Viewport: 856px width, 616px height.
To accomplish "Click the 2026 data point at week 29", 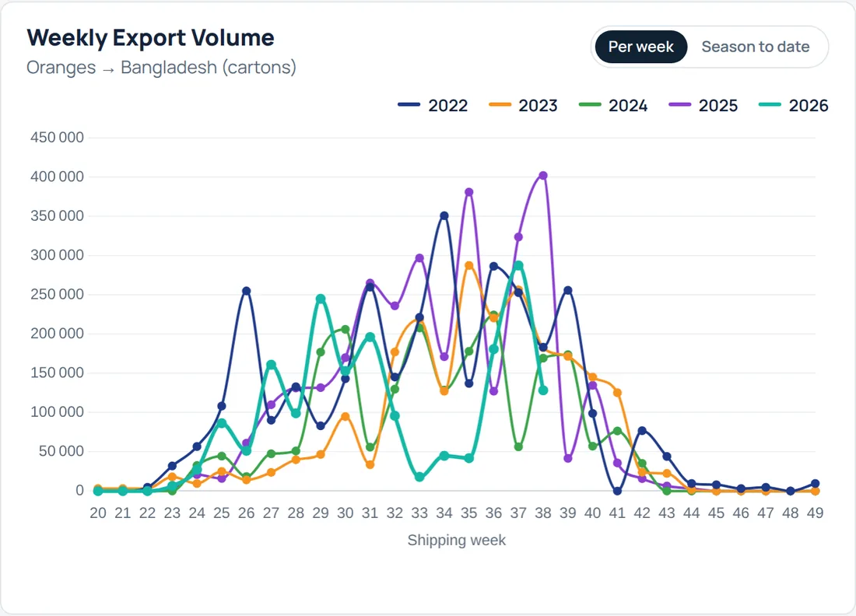I will 321,299.
